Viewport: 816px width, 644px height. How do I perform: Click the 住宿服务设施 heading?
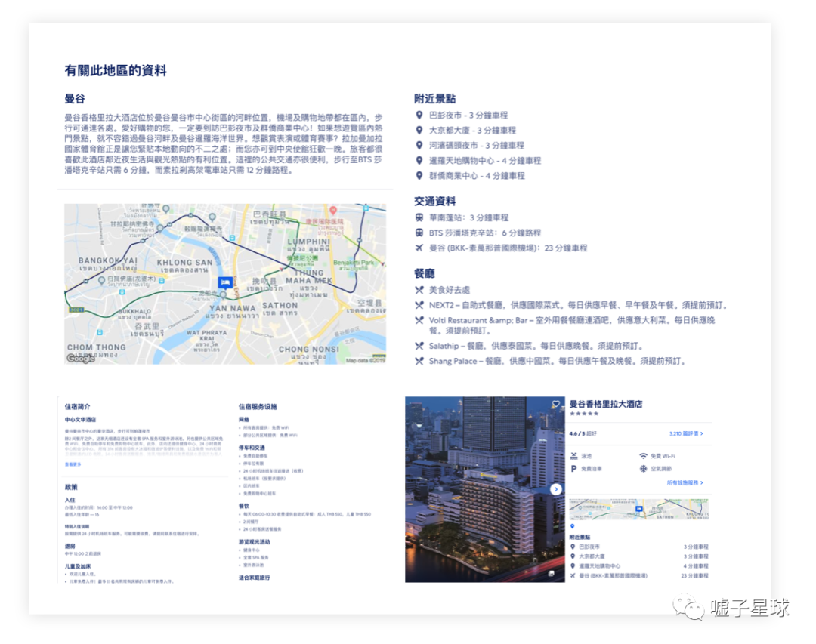click(258, 407)
